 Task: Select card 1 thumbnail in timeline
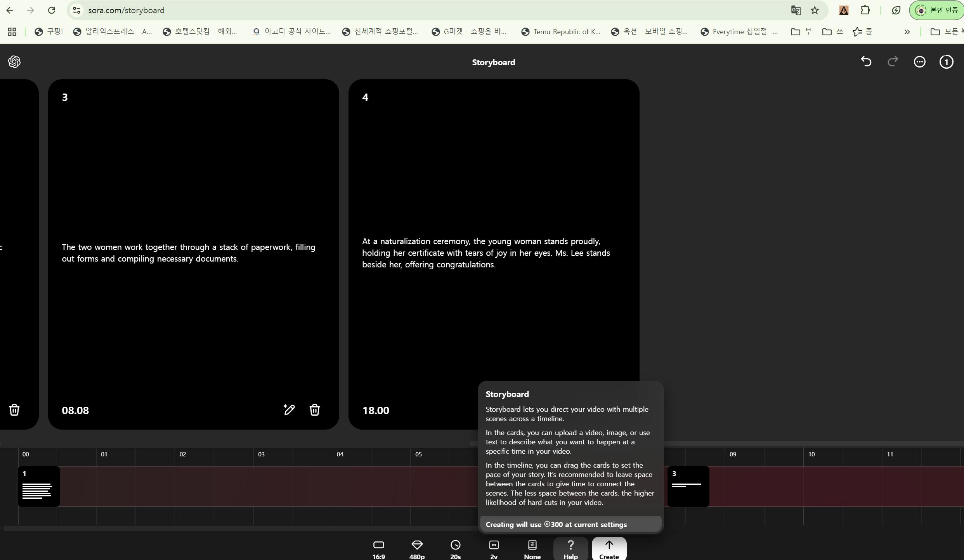tap(39, 486)
